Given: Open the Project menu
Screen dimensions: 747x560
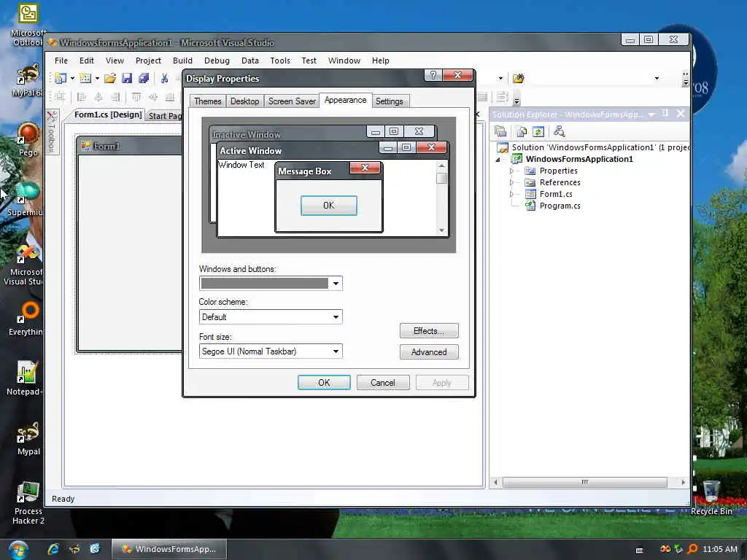Looking at the screenshot, I should pos(148,61).
